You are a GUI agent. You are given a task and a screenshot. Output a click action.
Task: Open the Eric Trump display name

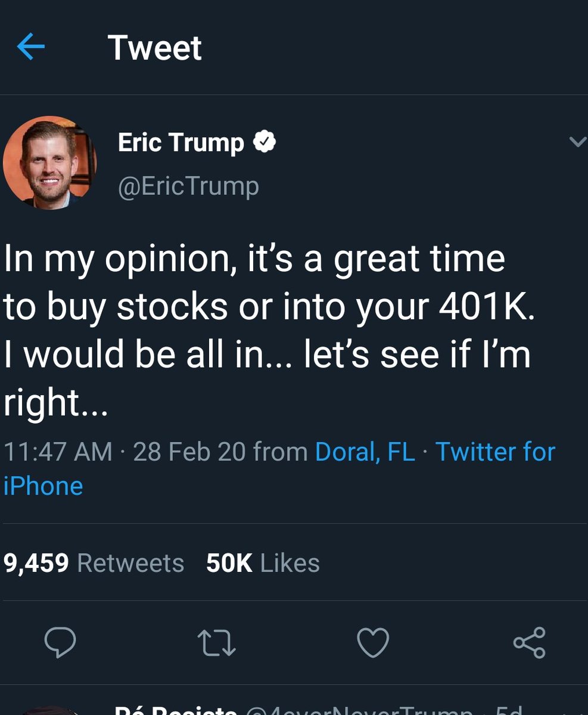coord(181,143)
